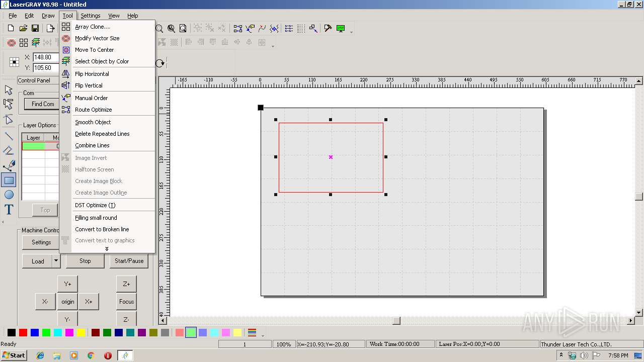Viewport: 644px width, 362px height.
Task: Click the Import file icon
Action: tap(50, 29)
